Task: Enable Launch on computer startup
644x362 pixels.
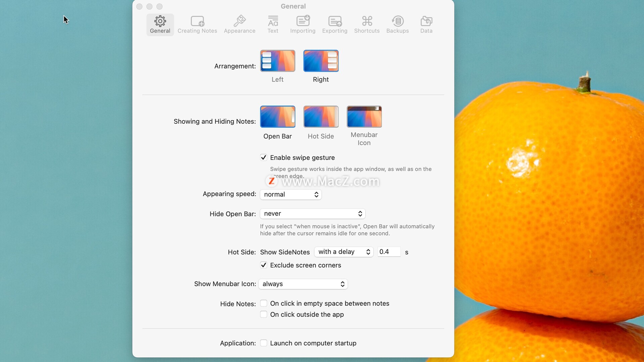Action: coord(264,343)
